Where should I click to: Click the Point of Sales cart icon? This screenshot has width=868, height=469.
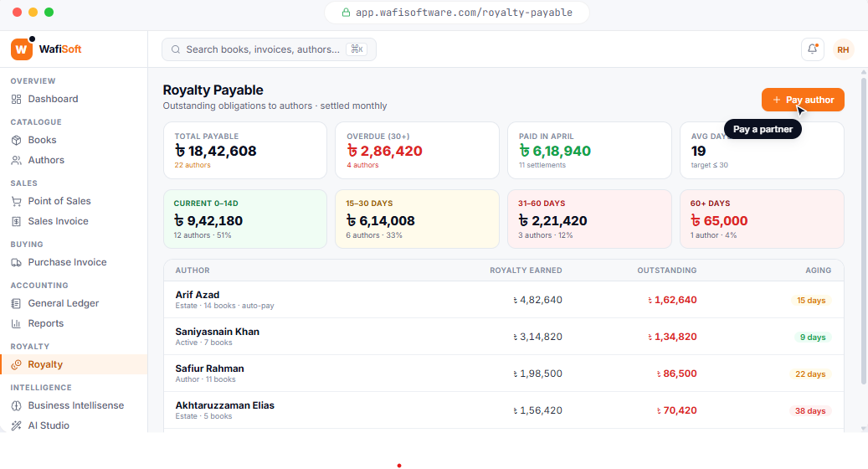(16, 201)
